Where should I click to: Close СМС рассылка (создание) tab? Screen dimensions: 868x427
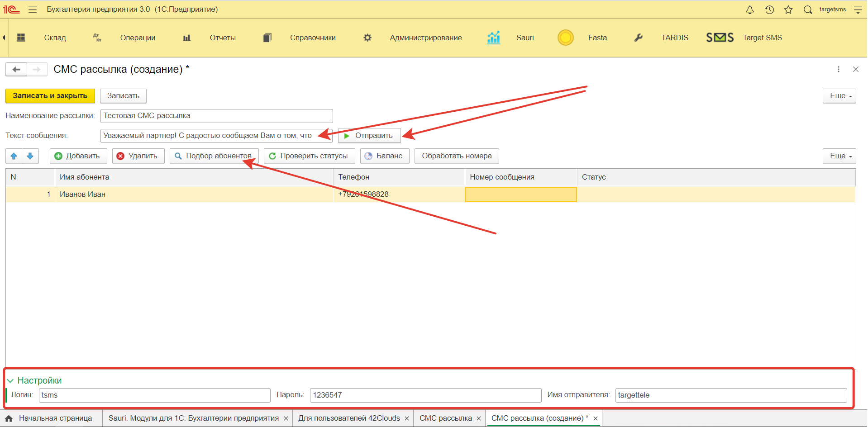(596, 419)
